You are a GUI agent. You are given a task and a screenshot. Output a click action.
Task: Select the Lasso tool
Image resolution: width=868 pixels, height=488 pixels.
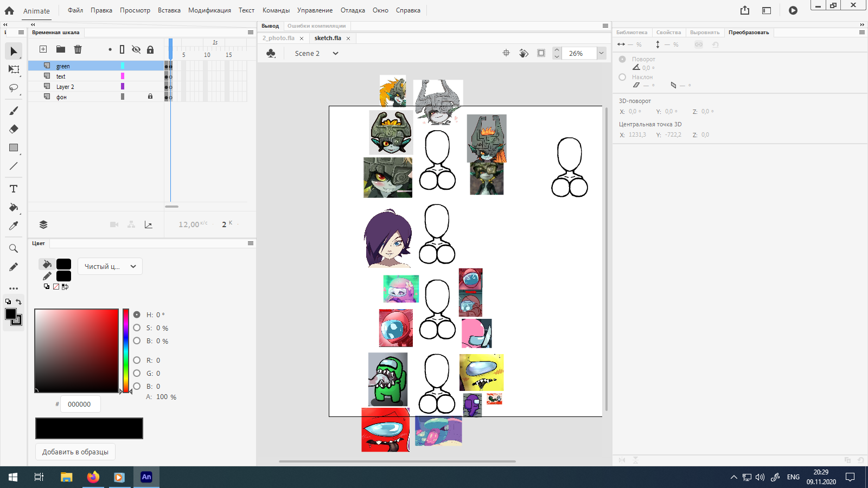point(14,88)
